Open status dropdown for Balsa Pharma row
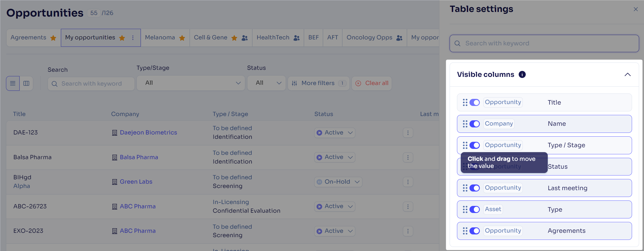644x251 pixels. [335, 157]
